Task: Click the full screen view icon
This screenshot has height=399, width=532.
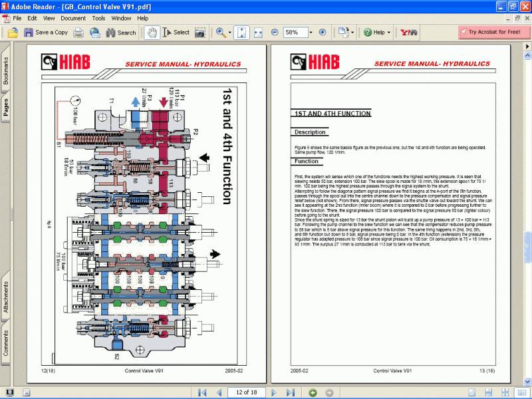Action: click(x=10, y=392)
